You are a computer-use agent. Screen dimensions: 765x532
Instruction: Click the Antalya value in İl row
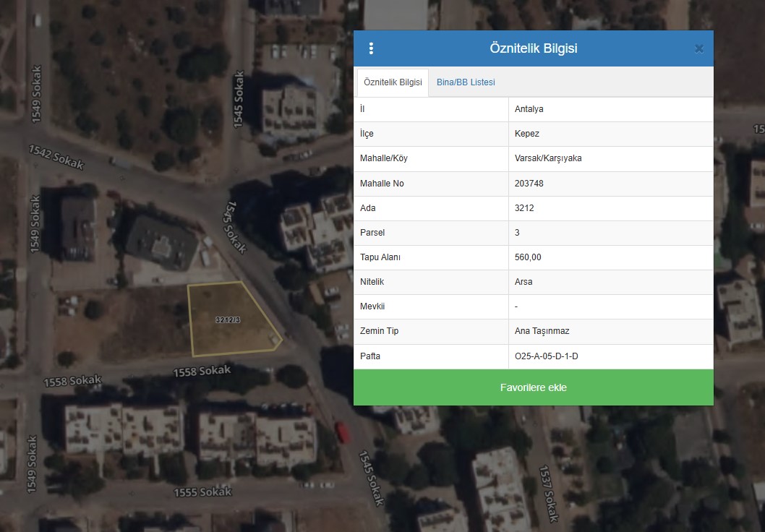pos(529,109)
